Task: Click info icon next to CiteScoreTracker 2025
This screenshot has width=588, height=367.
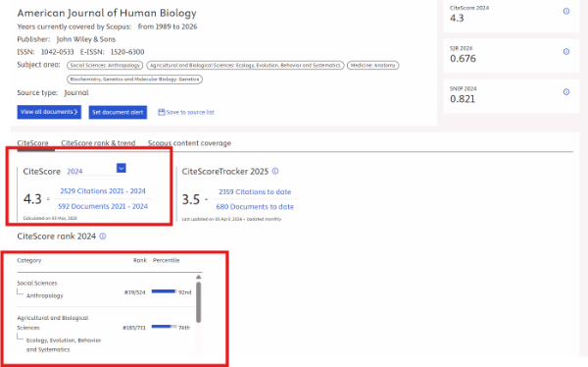Action: [x=275, y=172]
